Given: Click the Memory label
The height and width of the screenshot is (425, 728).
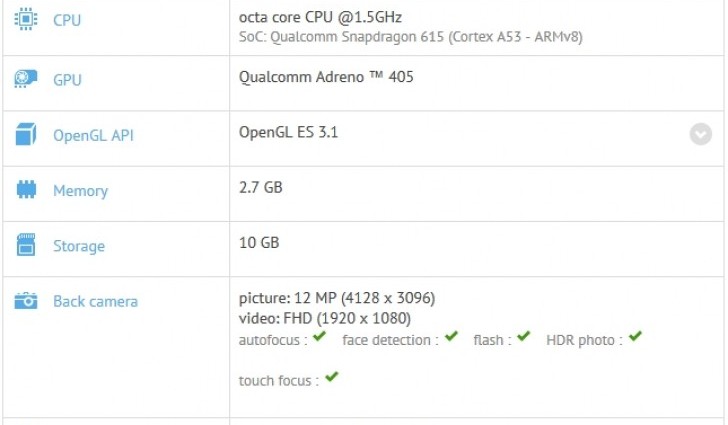Looking at the screenshot, I should (x=80, y=191).
